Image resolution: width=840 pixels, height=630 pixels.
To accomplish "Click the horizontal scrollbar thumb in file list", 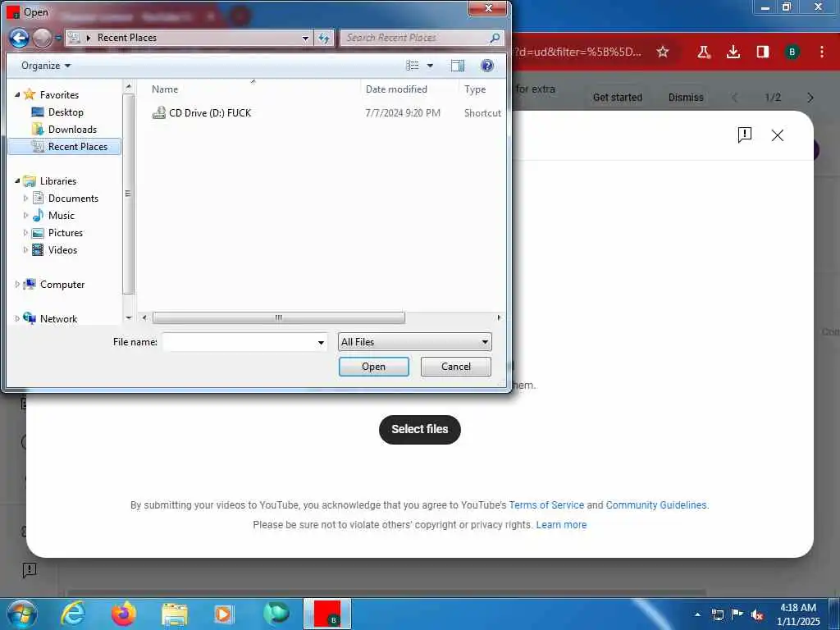I will pyautogui.click(x=279, y=317).
